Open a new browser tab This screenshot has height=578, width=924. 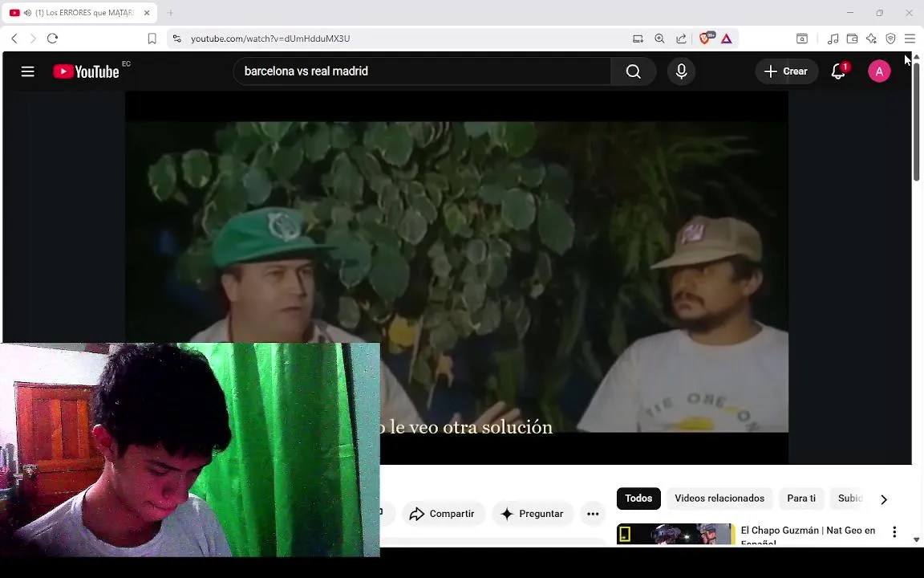click(x=170, y=12)
